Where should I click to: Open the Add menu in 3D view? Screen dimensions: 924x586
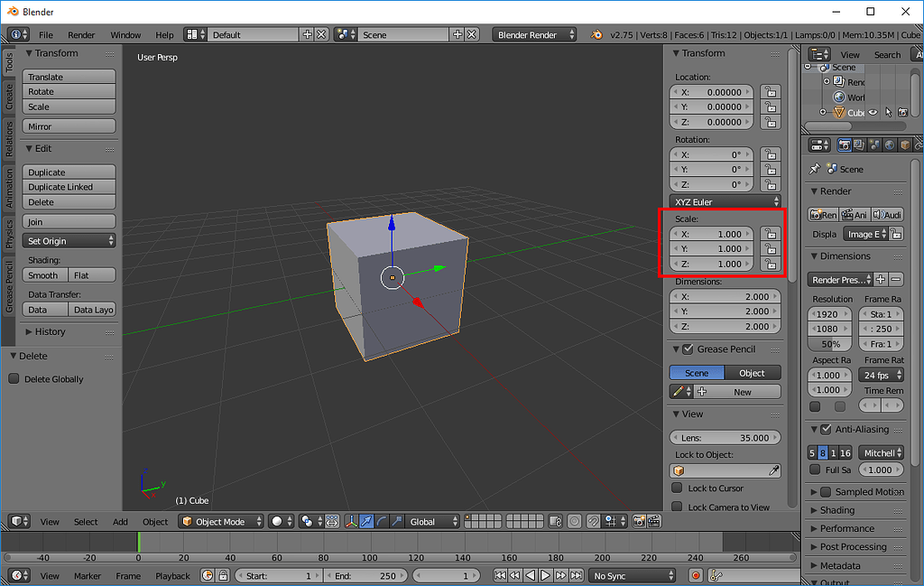pyautogui.click(x=120, y=522)
